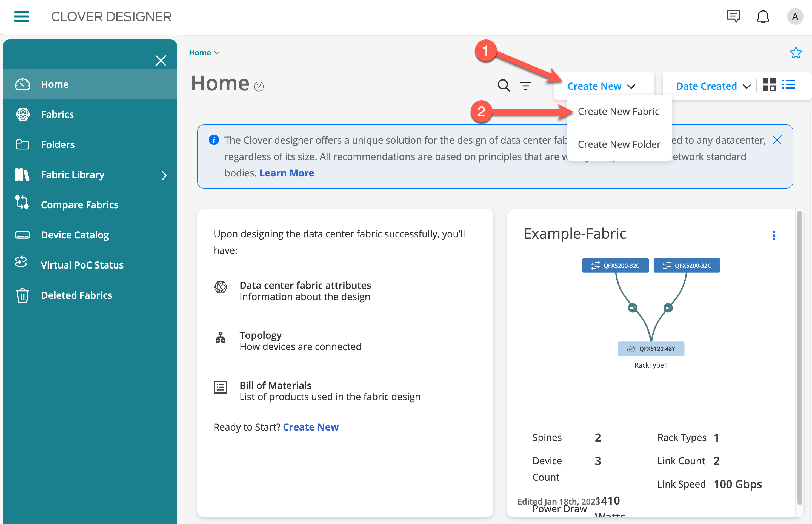Click the Home help question mark
The image size is (812, 524).
[259, 87]
